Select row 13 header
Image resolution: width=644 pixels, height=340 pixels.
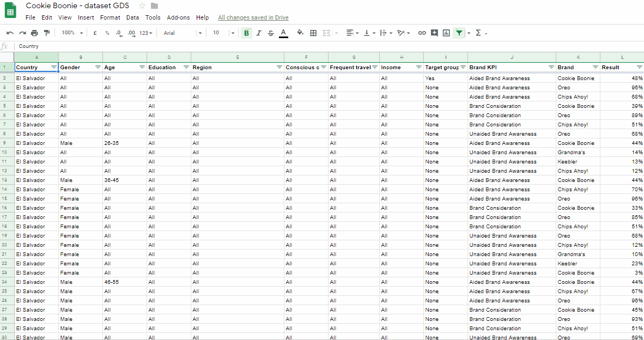[7, 180]
